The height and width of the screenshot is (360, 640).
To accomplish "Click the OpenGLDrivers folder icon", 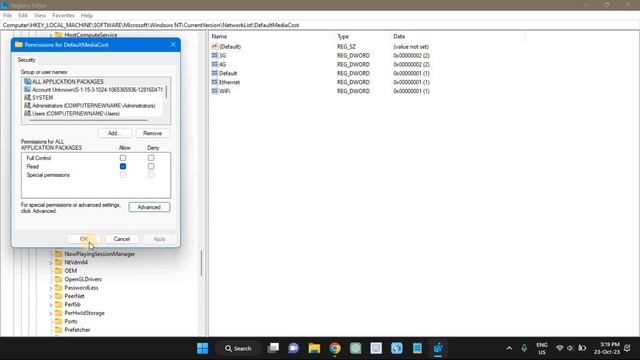I will tap(58, 279).
